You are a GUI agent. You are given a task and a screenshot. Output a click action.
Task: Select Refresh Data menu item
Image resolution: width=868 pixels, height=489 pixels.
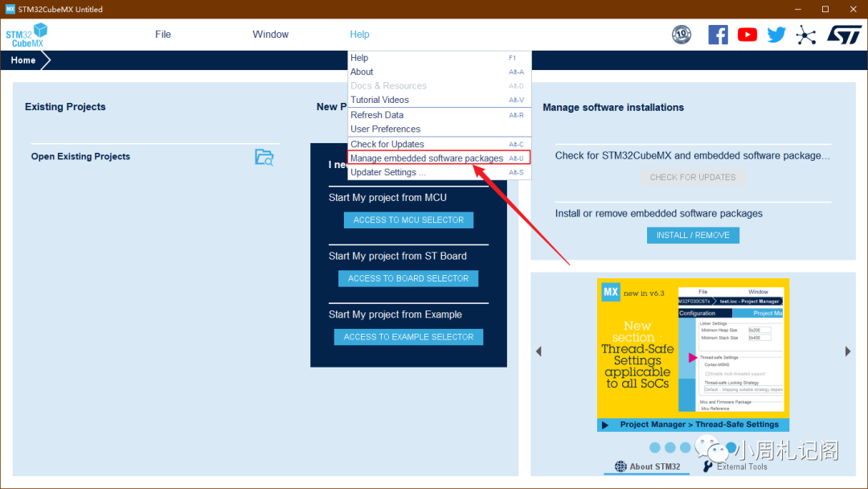(x=440, y=115)
